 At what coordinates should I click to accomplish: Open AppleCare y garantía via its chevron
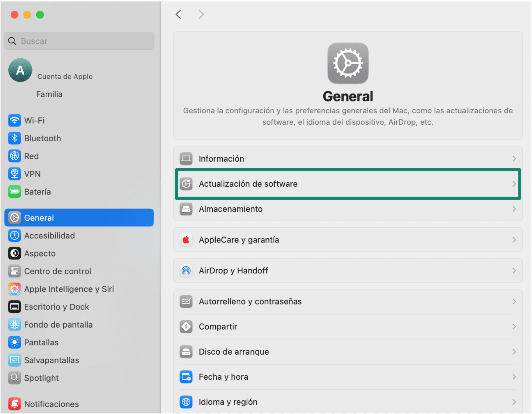pyautogui.click(x=515, y=239)
